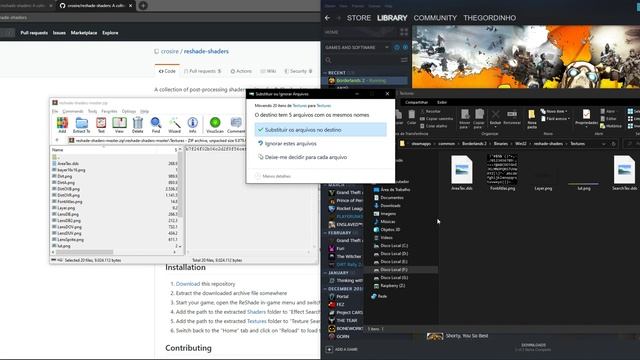Screen dimensions: 640x360
Task: Click Steam back arrow
Action: point(327,18)
